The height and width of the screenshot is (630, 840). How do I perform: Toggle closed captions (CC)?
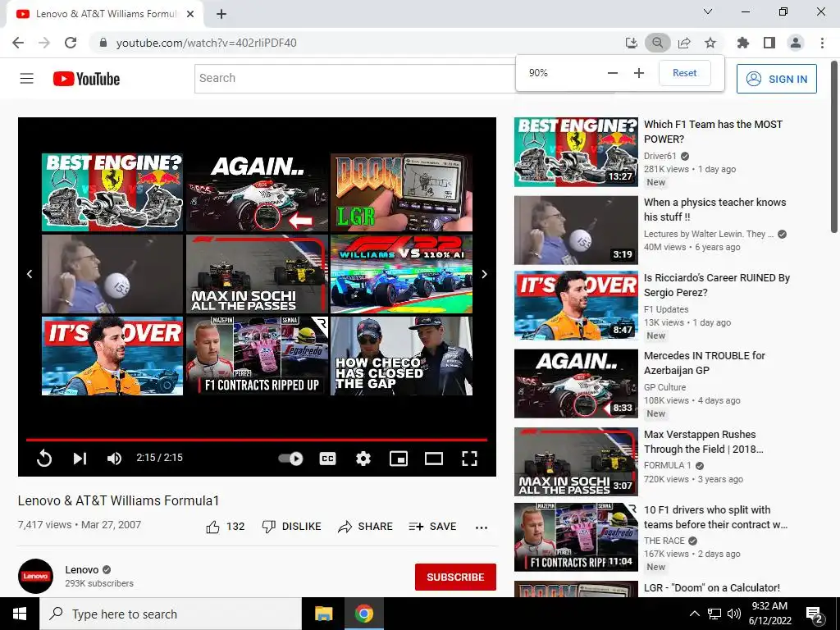click(328, 459)
